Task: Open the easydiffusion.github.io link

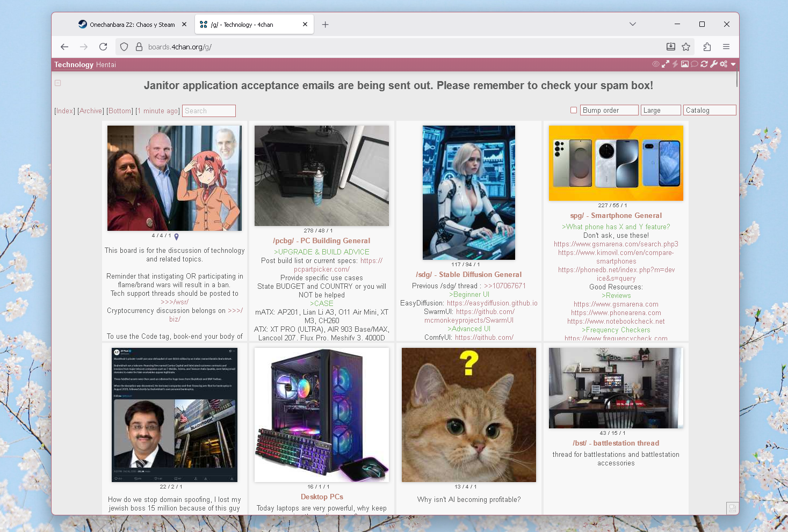Action: click(x=492, y=303)
